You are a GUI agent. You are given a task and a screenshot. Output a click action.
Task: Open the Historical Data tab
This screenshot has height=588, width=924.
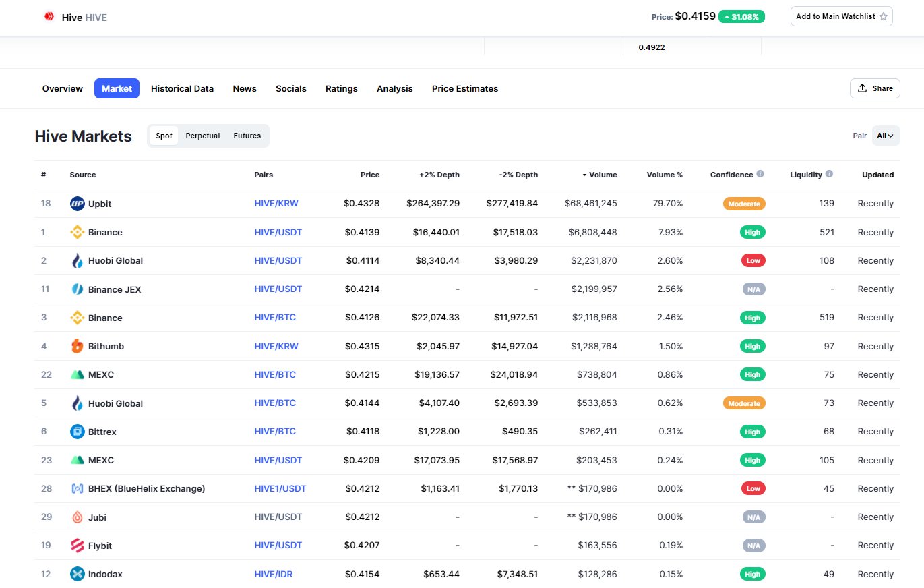click(182, 88)
